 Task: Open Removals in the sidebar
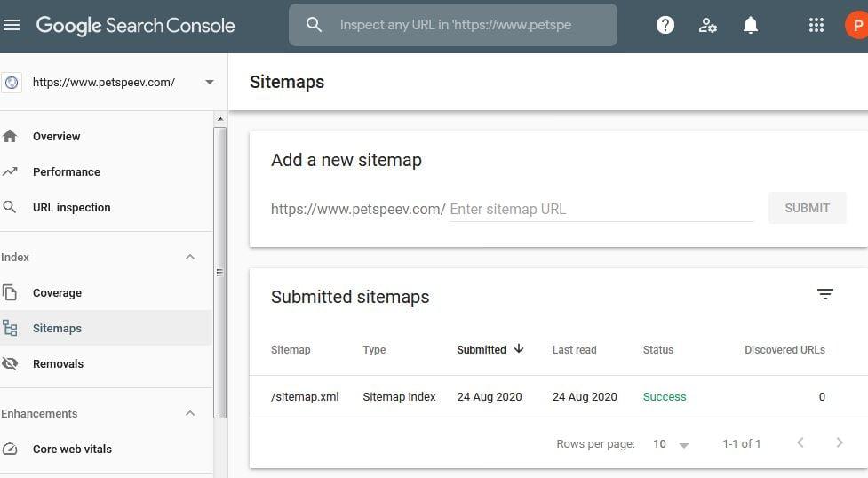[106, 363]
